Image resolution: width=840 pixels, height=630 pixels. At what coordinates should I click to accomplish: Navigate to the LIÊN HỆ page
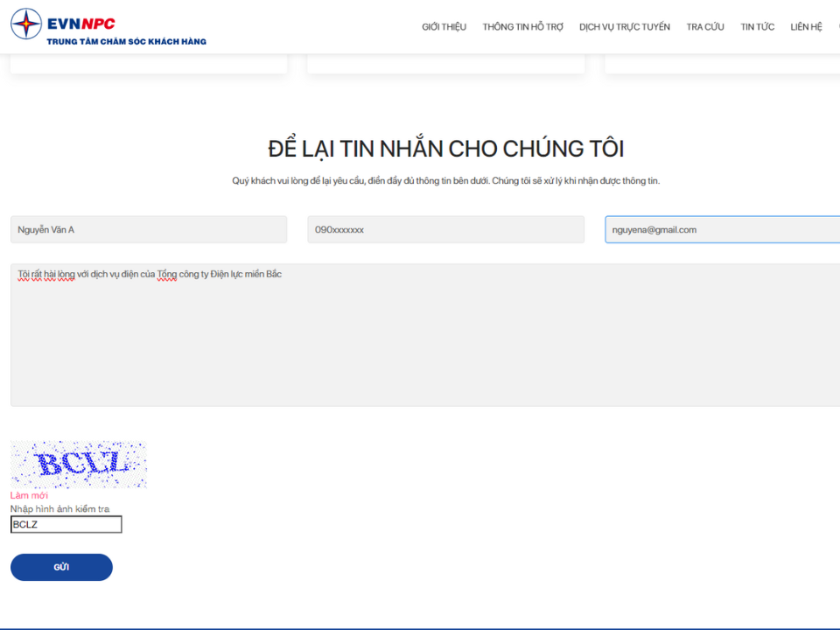click(x=806, y=27)
